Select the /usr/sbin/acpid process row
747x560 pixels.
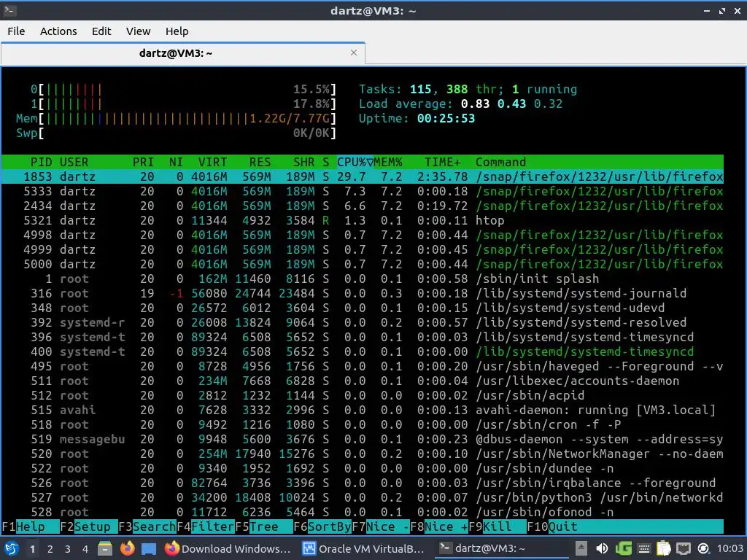pyautogui.click(x=362, y=395)
